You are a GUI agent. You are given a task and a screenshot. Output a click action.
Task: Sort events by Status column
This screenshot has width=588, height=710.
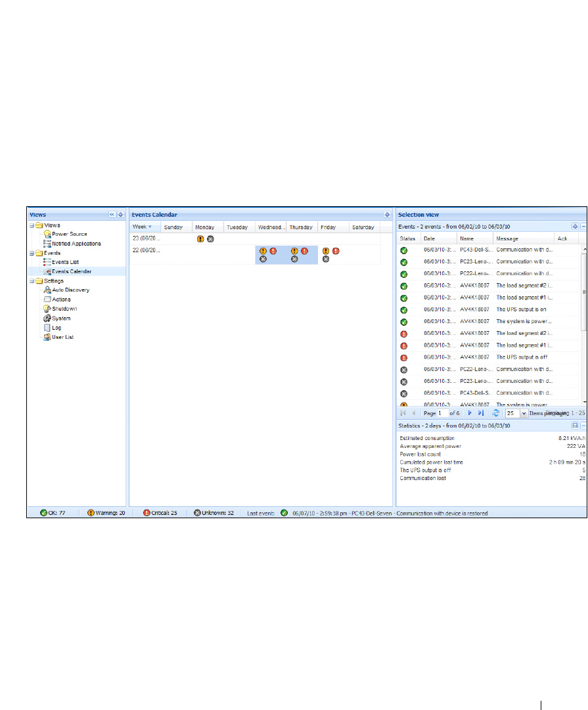click(408, 238)
